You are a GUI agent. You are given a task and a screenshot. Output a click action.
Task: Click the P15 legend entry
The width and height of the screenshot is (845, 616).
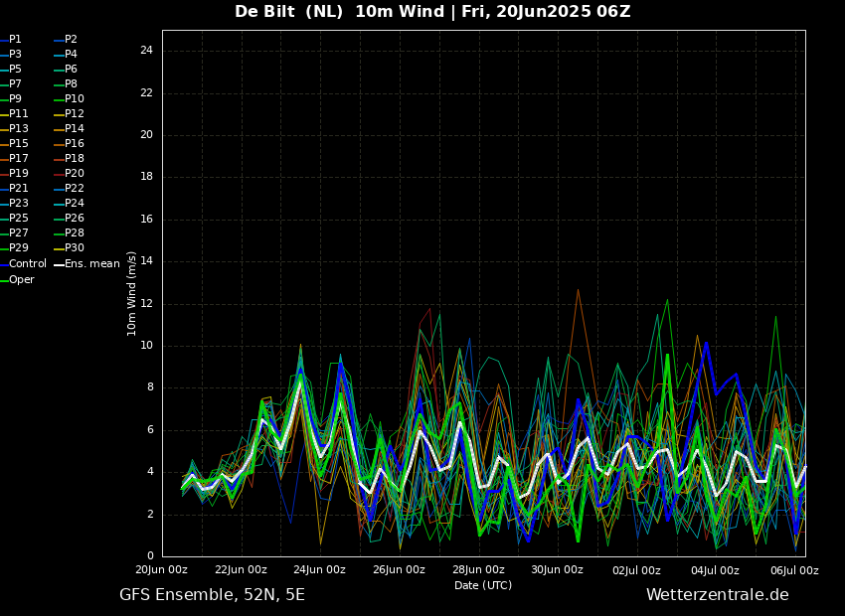(x=19, y=144)
